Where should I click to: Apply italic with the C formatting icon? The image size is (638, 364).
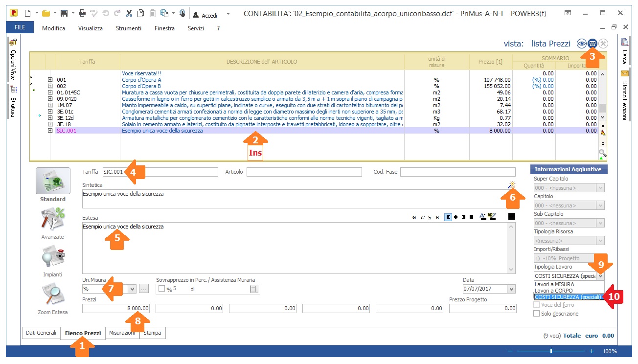click(x=422, y=217)
